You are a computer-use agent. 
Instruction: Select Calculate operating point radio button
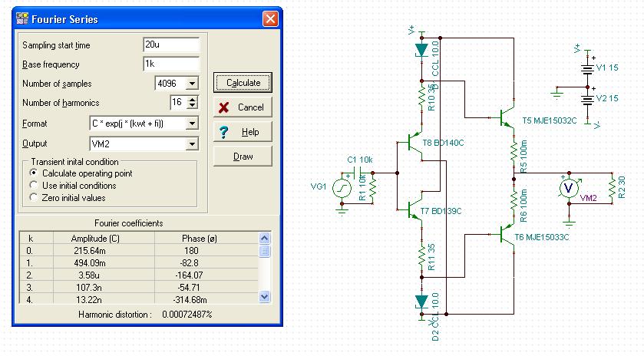[34, 173]
